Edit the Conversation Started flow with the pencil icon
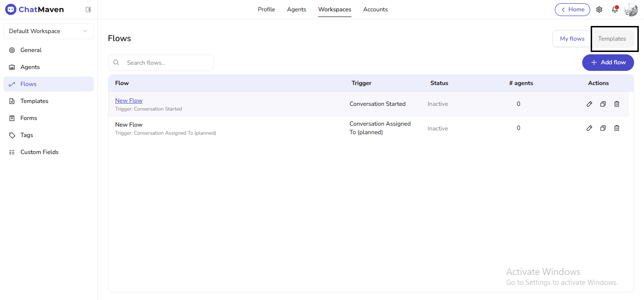This screenshot has height=300, width=644. (589, 103)
